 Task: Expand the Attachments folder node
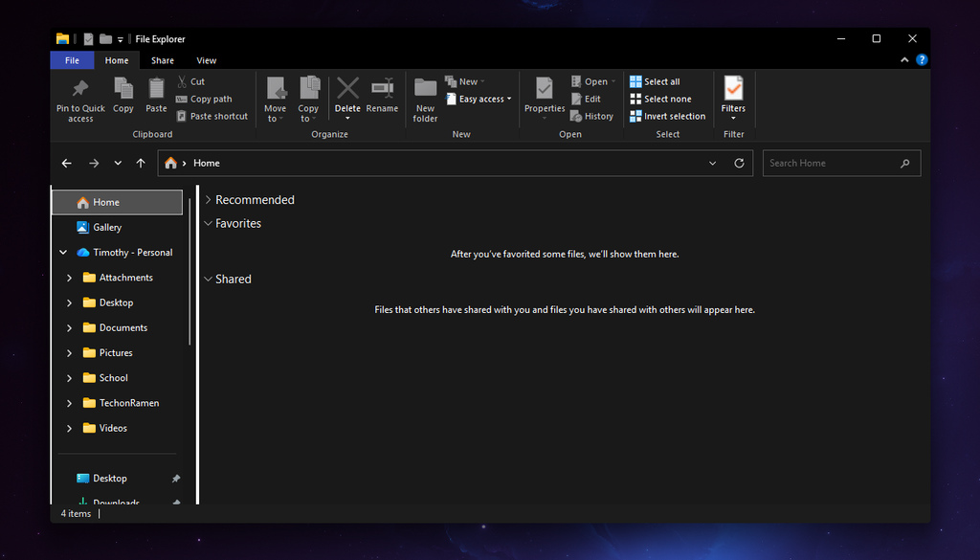coord(69,278)
